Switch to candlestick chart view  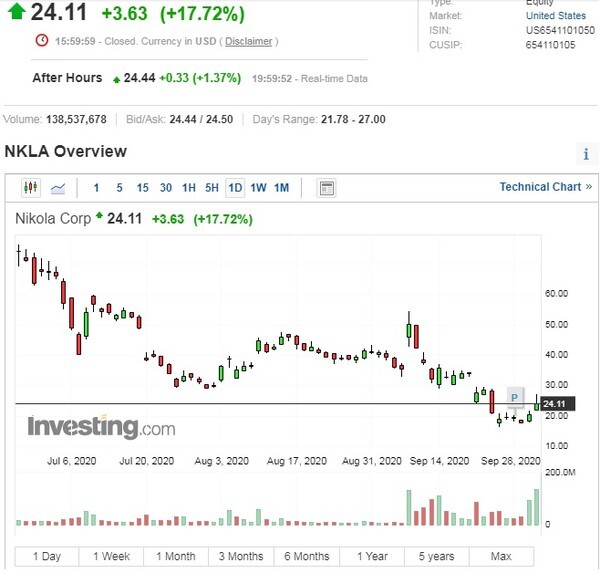[x=31, y=188]
